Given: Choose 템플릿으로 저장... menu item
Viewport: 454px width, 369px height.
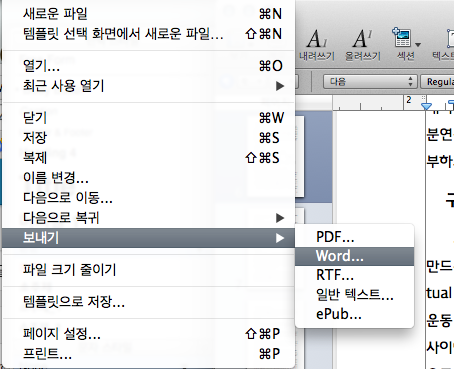Looking at the screenshot, I should 148,302.
